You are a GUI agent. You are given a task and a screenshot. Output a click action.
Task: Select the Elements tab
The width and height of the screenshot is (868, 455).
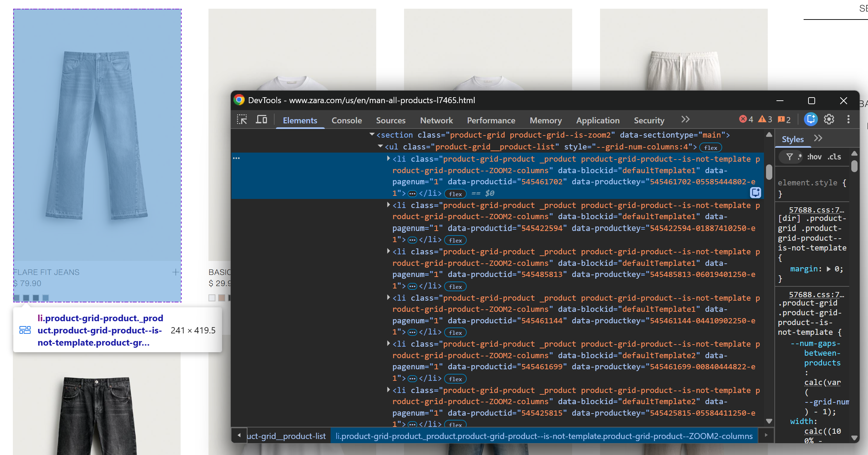[300, 120]
